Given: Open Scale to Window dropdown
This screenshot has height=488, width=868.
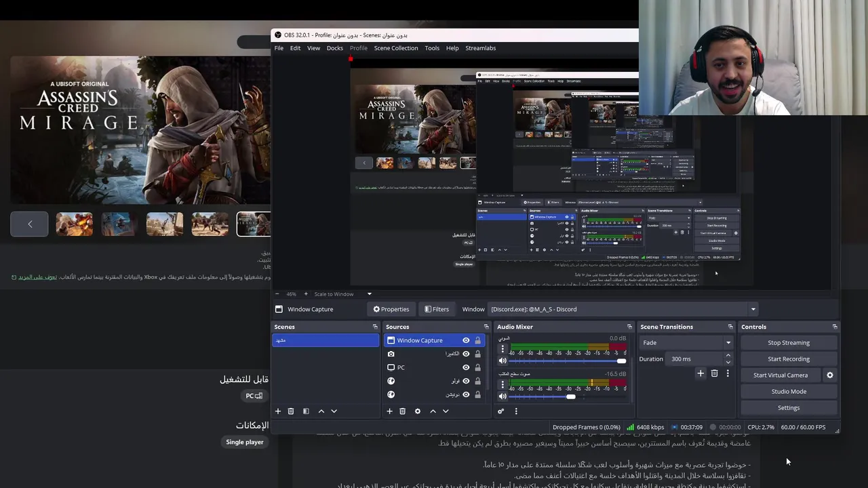Looking at the screenshot, I should coord(343,294).
